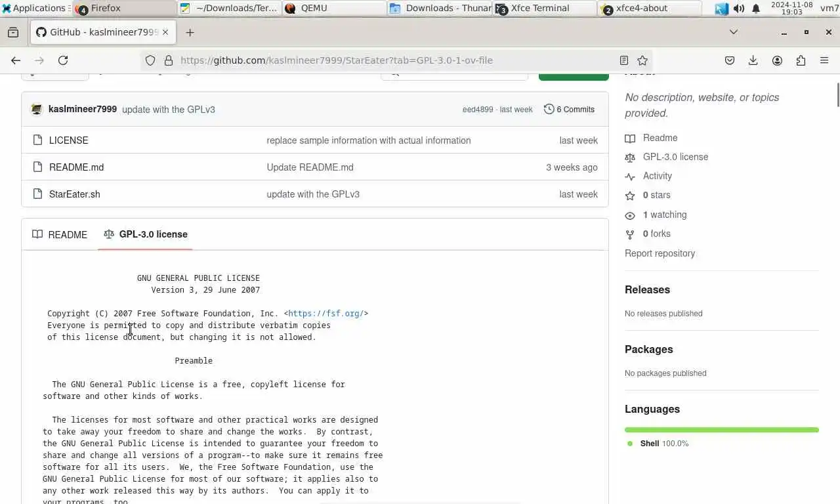
Task: Open the kaslmineer7999 user profile link
Action: tap(83, 109)
